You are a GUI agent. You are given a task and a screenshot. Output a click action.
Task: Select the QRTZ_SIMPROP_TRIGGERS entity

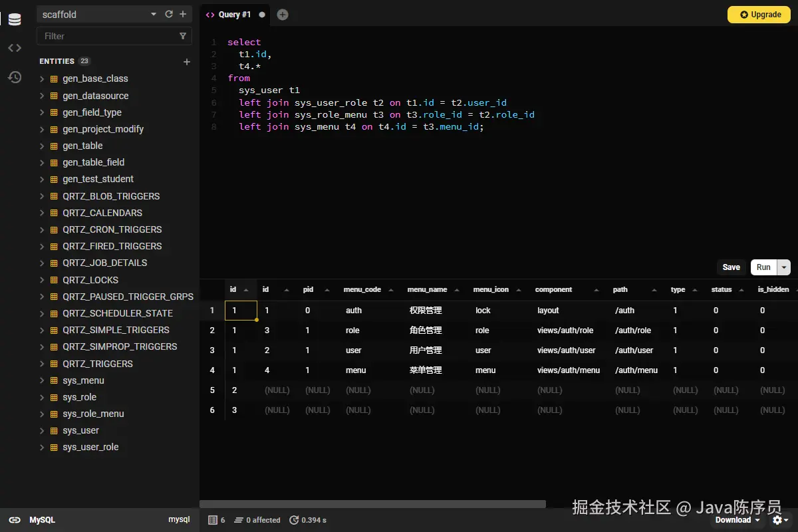[x=120, y=346]
